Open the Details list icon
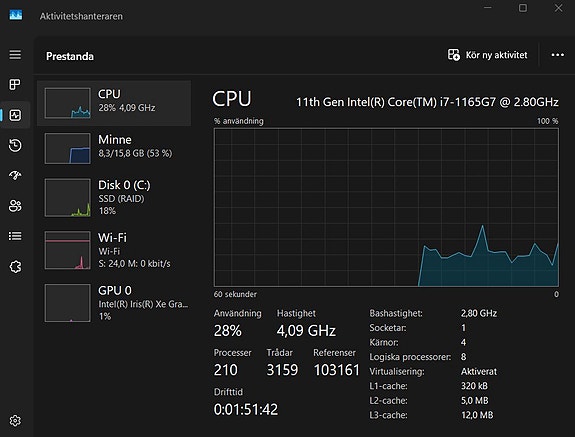 (x=15, y=236)
